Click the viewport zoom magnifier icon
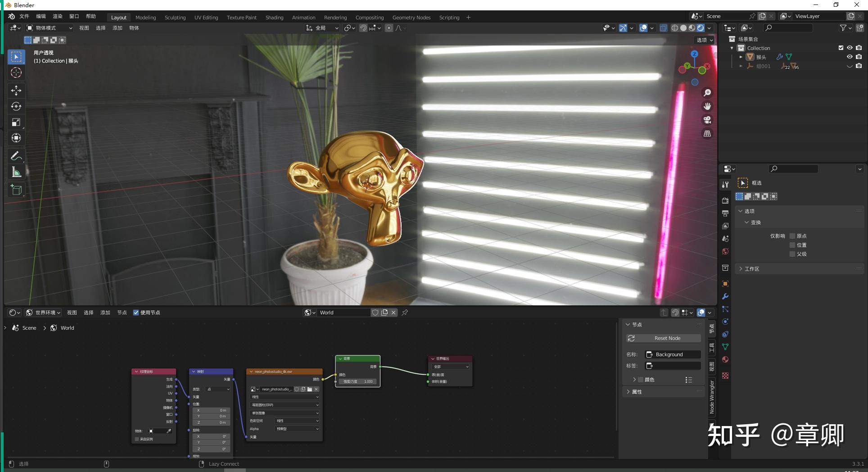The image size is (868, 472). 707,92
